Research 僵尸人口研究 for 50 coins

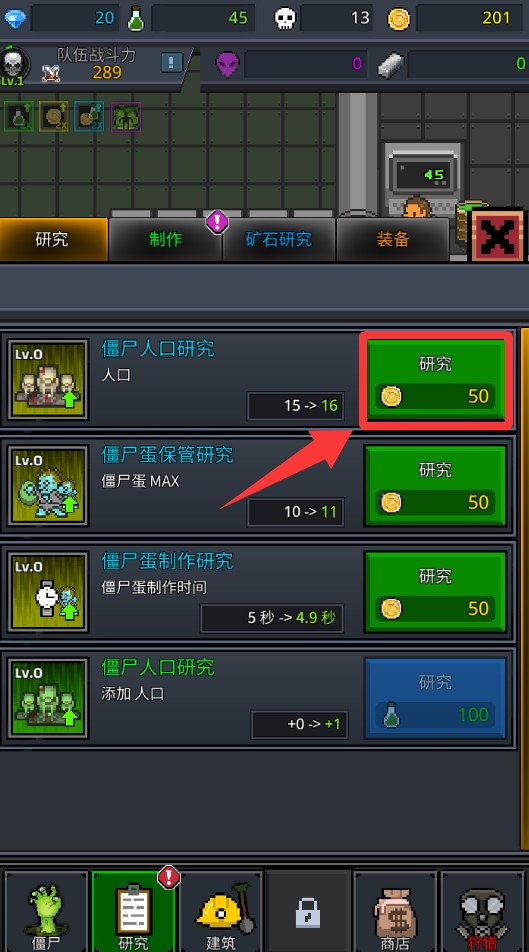point(435,379)
